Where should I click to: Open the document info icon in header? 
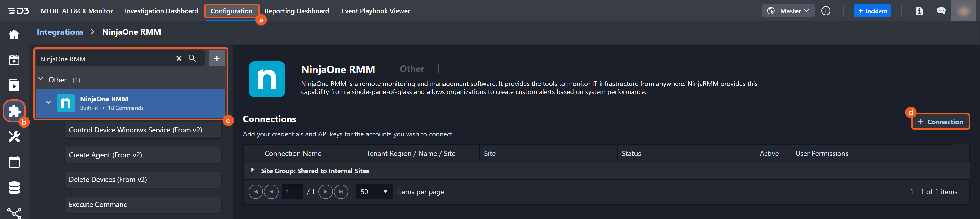[919, 11]
